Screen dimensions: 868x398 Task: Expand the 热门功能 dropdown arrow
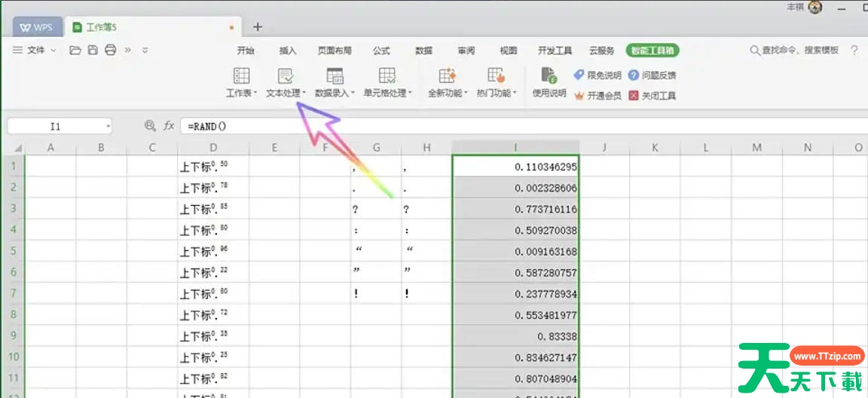[x=515, y=93]
